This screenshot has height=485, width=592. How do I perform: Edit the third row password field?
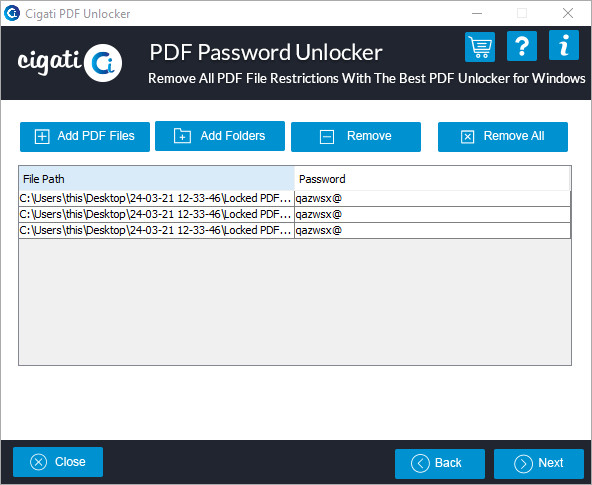pos(432,231)
